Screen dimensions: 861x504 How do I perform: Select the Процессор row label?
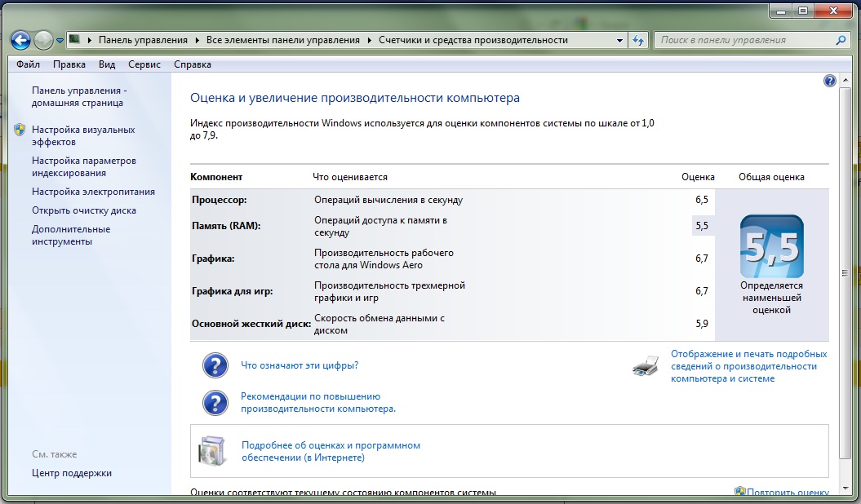(x=219, y=200)
